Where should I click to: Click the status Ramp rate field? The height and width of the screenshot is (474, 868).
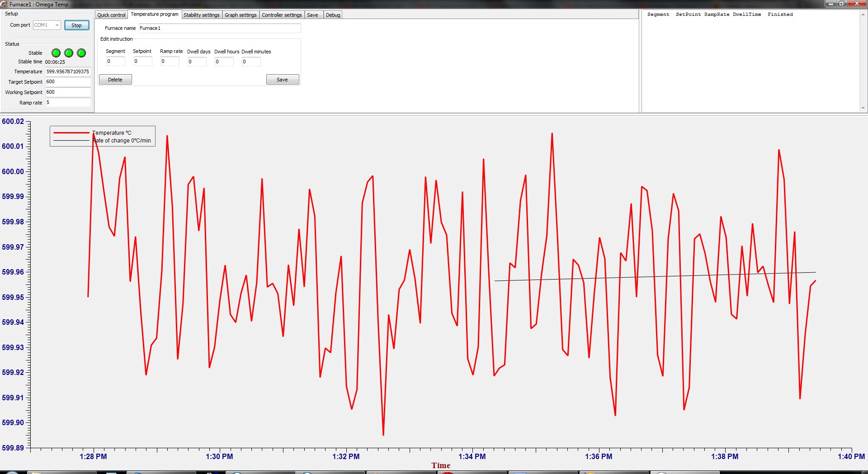(x=68, y=103)
